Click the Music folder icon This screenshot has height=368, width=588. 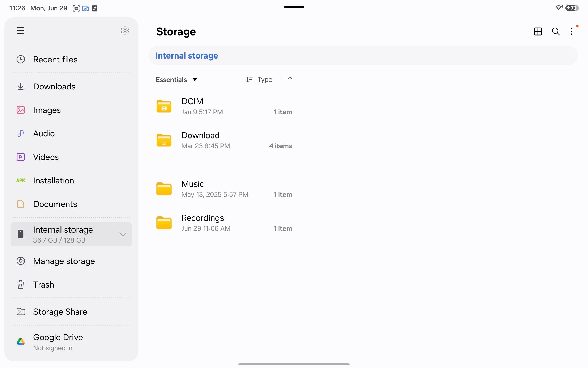point(164,189)
